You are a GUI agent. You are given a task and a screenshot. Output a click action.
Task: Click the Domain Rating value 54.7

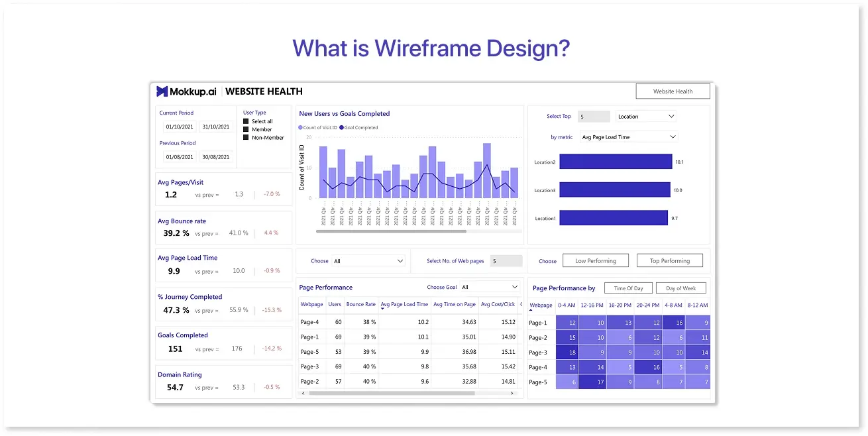click(175, 387)
